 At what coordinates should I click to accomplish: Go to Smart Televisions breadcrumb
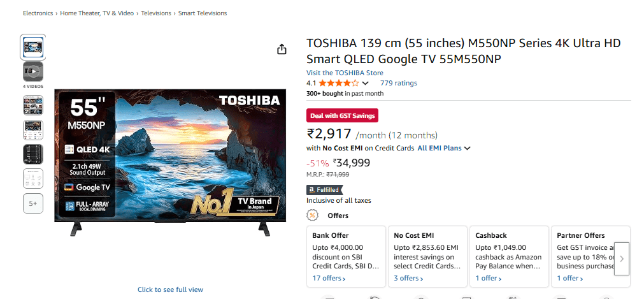pos(203,13)
